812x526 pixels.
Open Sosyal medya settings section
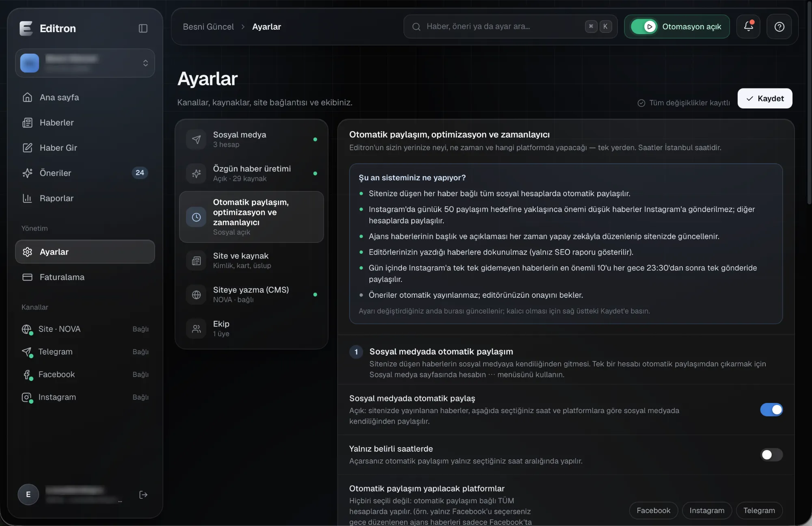251,139
